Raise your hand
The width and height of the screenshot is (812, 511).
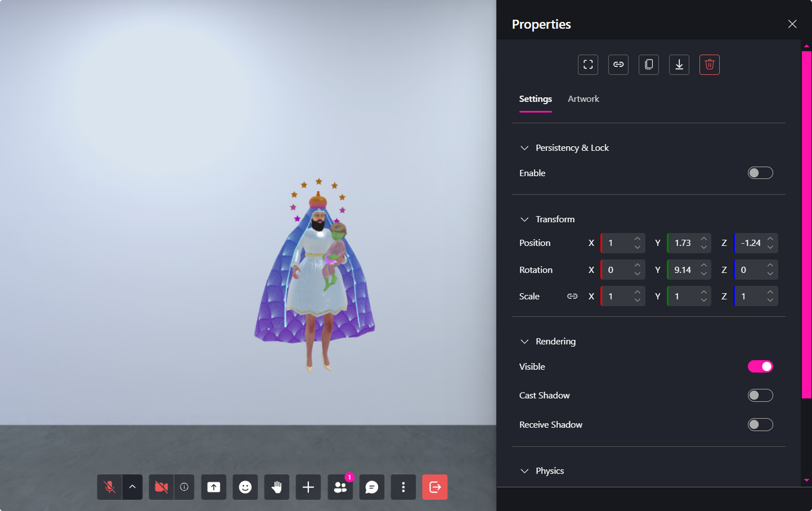276,487
